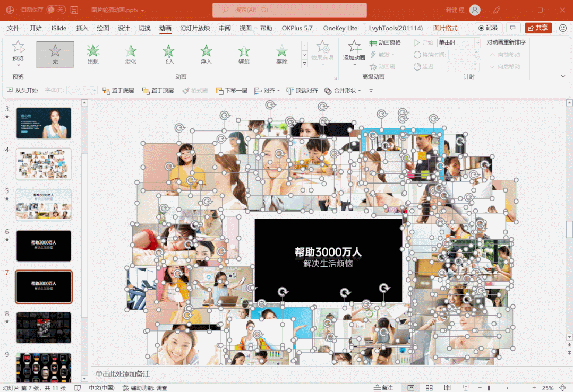
Task: Toggle 记录 recording button
Action: [x=488, y=28]
